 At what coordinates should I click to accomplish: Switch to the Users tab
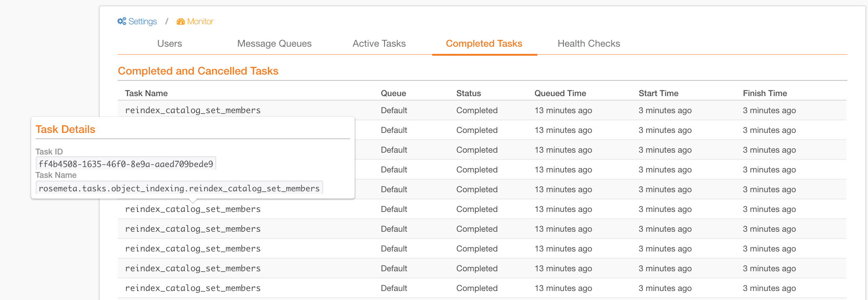(170, 44)
